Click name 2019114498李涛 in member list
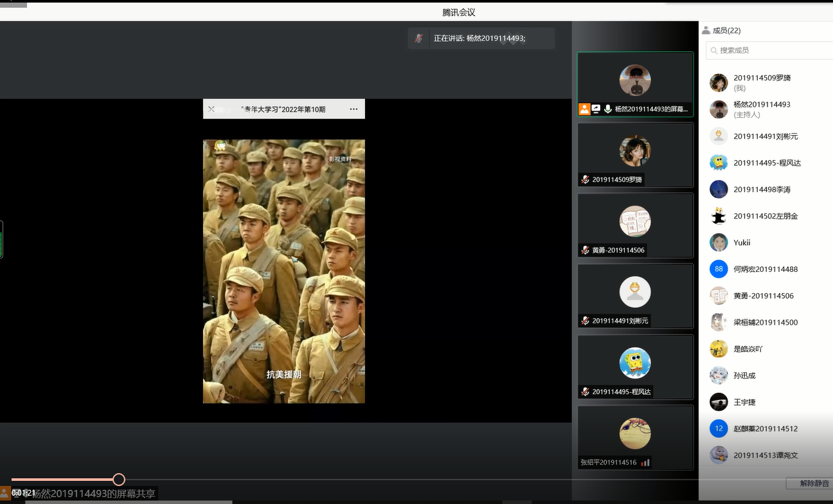This screenshot has width=833, height=504. pos(762,190)
